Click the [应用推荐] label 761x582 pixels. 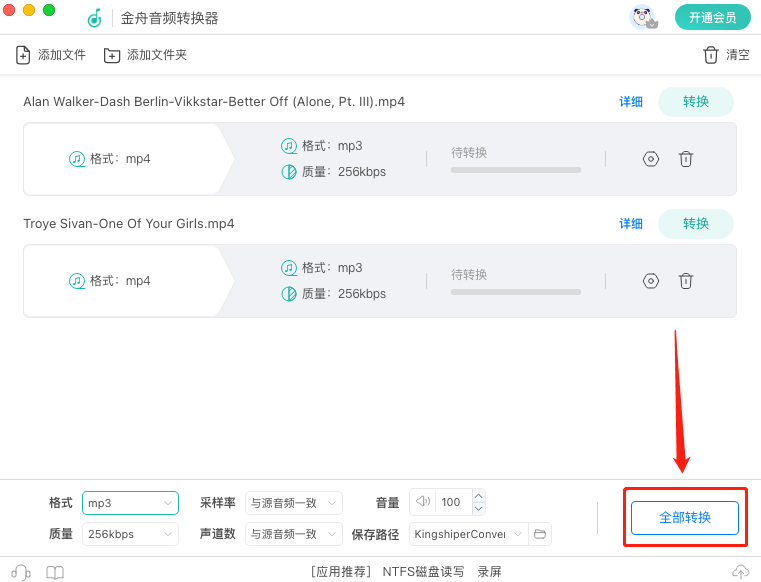(341, 572)
